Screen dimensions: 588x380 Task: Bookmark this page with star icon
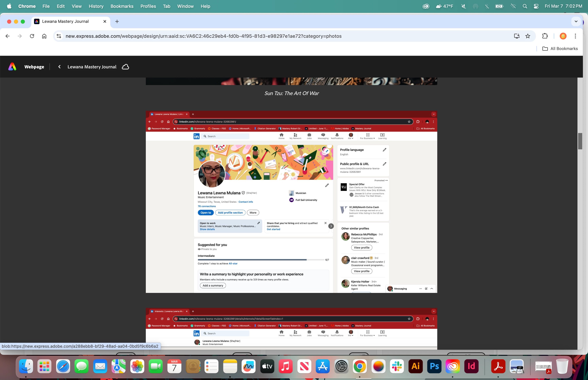528,36
